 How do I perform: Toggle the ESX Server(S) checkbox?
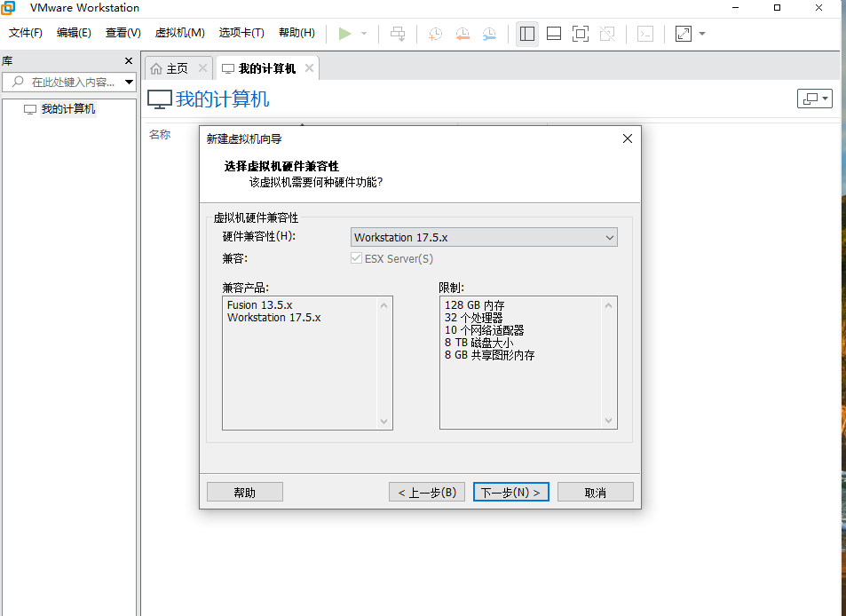coord(356,258)
